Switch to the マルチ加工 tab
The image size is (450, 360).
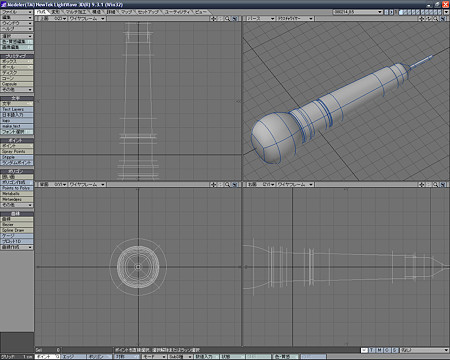76,12
